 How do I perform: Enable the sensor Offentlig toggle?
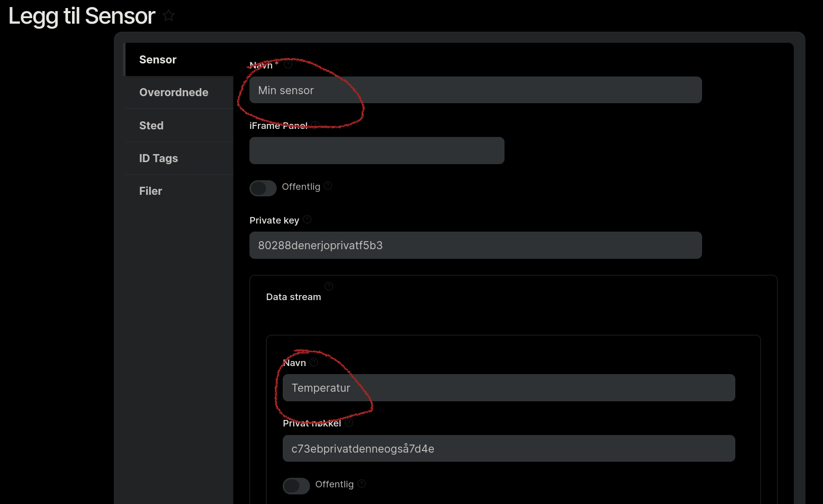263,188
